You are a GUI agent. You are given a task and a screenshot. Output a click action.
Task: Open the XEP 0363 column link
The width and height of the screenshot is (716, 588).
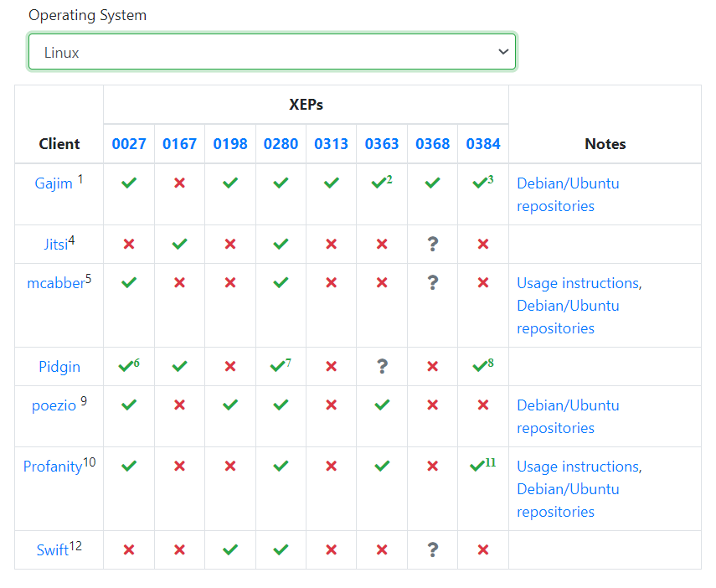(382, 144)
